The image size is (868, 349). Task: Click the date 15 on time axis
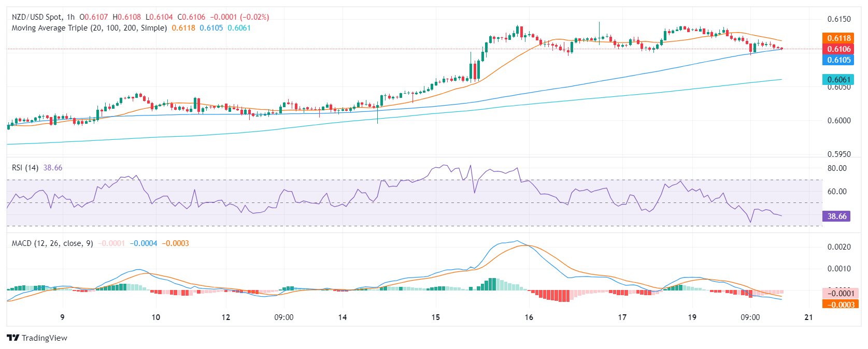point(435,317)
